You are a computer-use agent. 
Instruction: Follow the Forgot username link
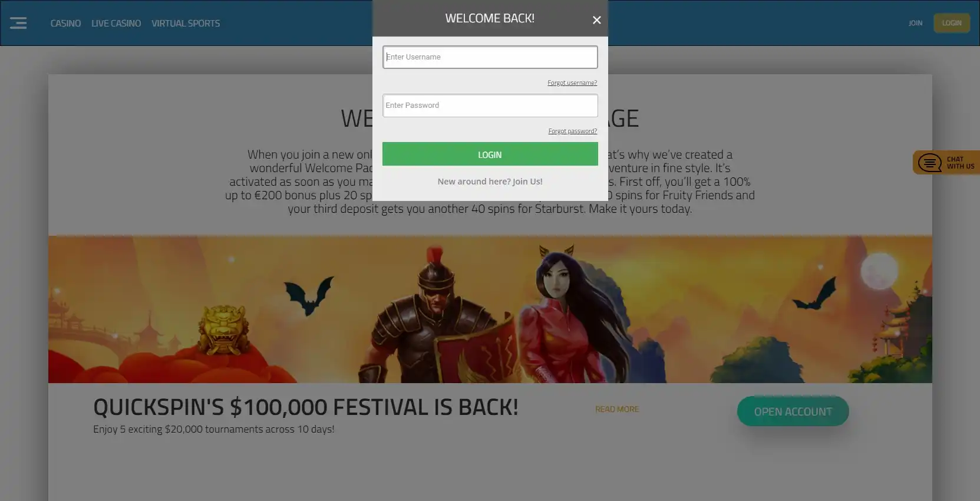point(572,83)
